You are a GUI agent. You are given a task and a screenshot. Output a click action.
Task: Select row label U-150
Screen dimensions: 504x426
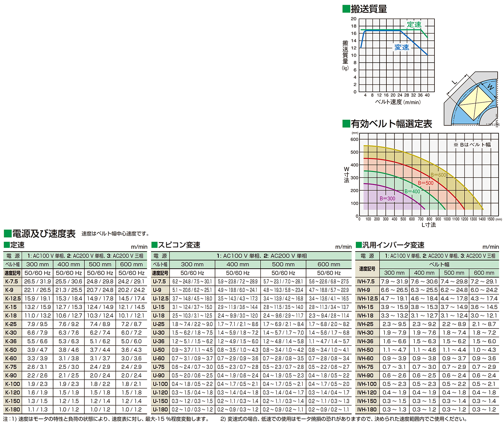pos(160,401)
